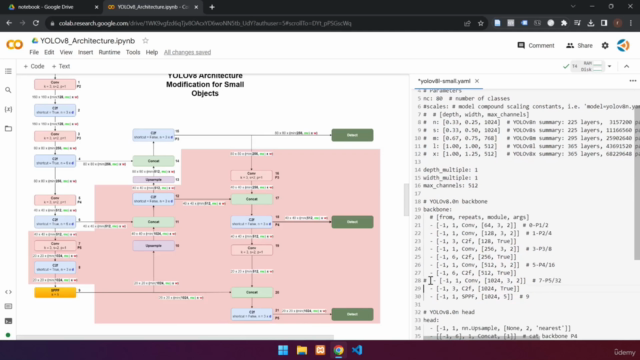Add a new Code cell

33,66
